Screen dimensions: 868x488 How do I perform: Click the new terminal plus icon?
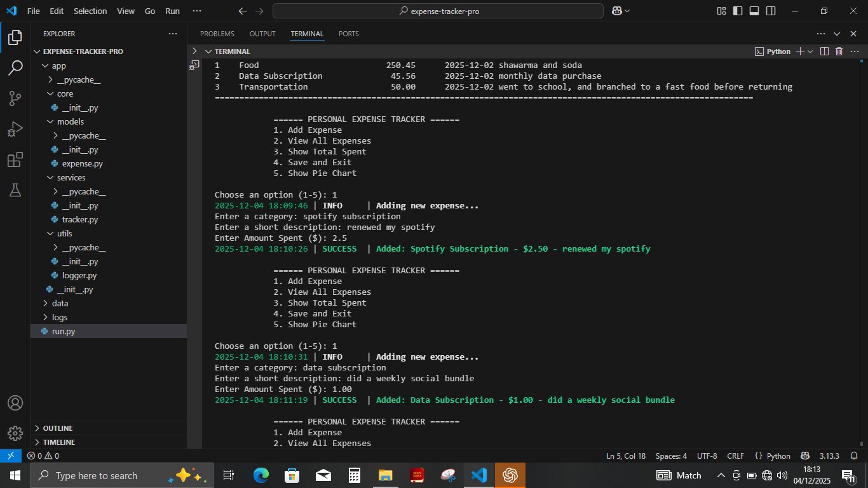pos(800,51)
